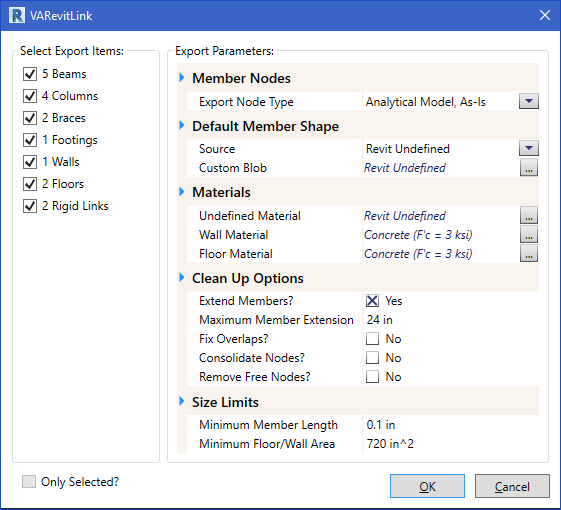This screenshot has height=510, width=561.
Task: Collapse the Clean Up Options section
Action: click(x=182, y=278)
